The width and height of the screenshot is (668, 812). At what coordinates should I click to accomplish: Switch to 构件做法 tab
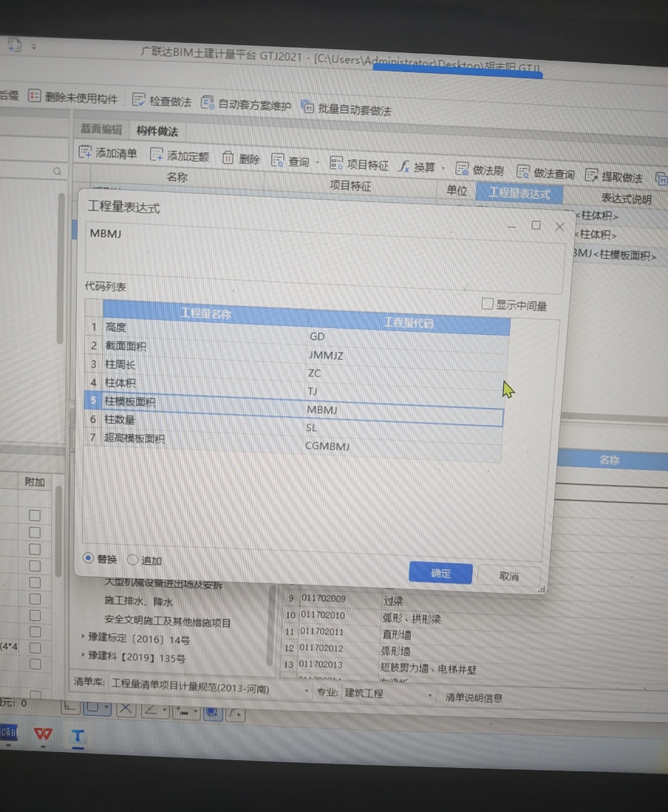pos(157,131)
